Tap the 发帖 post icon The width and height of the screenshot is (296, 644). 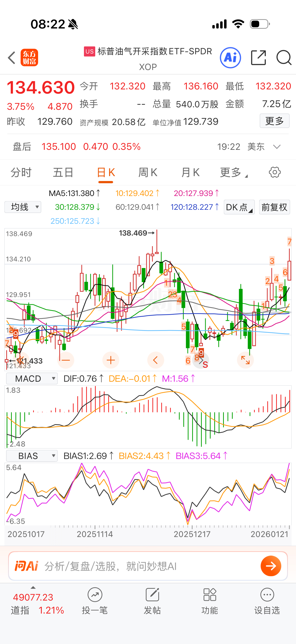point(152,595)
